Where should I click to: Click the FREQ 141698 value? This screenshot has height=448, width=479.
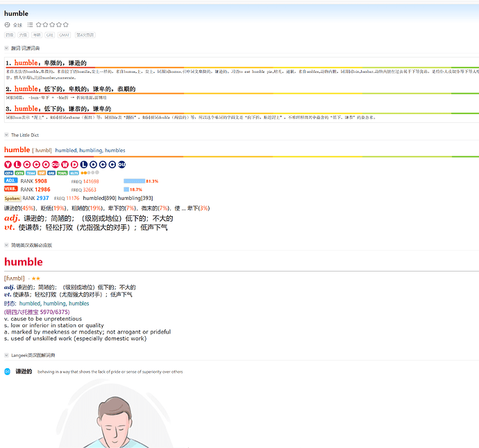click(x=91, y=181)
